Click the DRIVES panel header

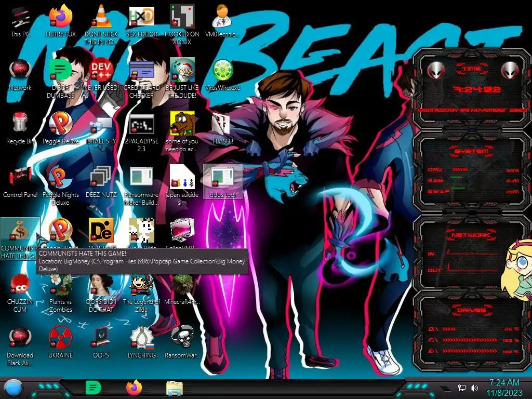[472, 310]
